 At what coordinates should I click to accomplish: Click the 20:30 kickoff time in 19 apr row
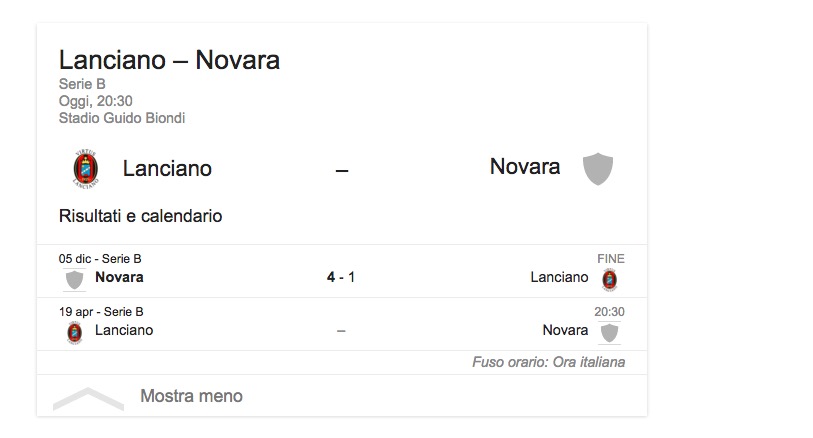click(609, 312)
